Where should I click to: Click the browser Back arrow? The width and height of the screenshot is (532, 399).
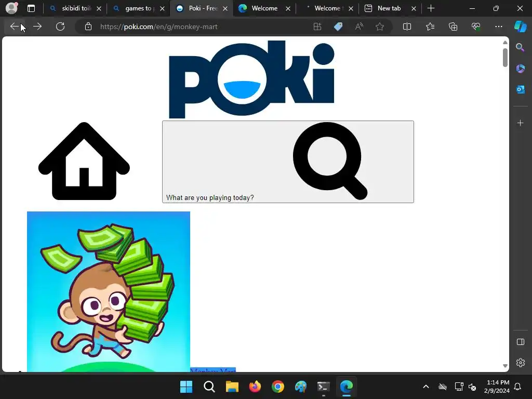14,26
